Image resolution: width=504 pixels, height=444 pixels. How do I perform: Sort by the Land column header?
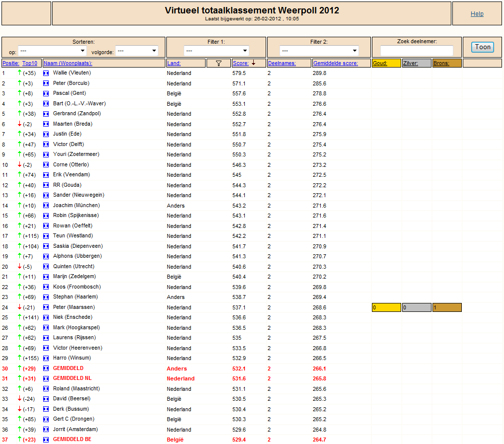point(174,64)
